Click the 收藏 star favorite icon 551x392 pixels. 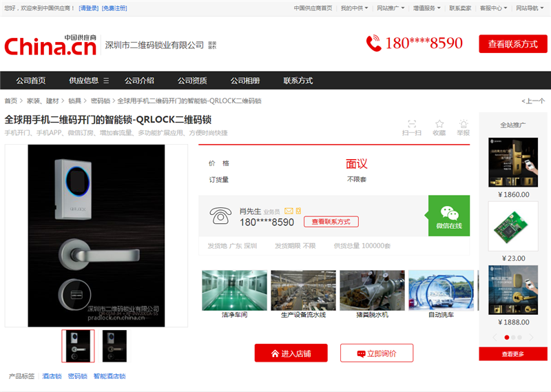pyautogui.click(x=439, y=127)
